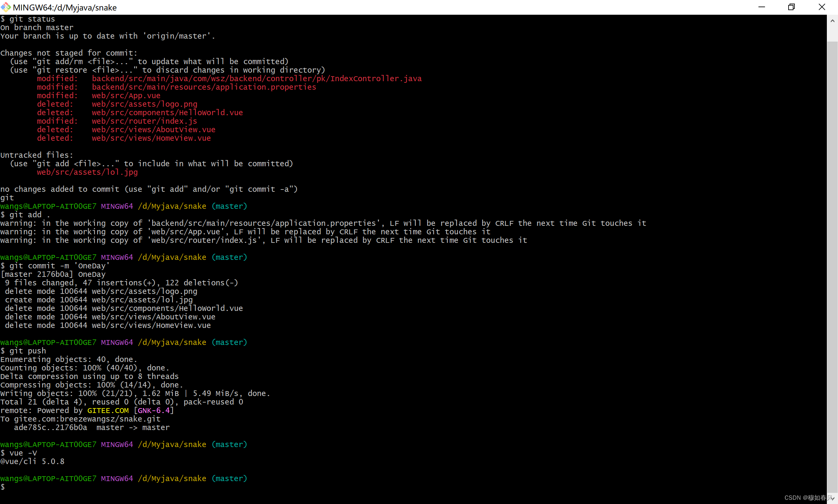Click the maximize/restore button in title bar
Screen dimensions: 838x504
(x=791, y=7)
